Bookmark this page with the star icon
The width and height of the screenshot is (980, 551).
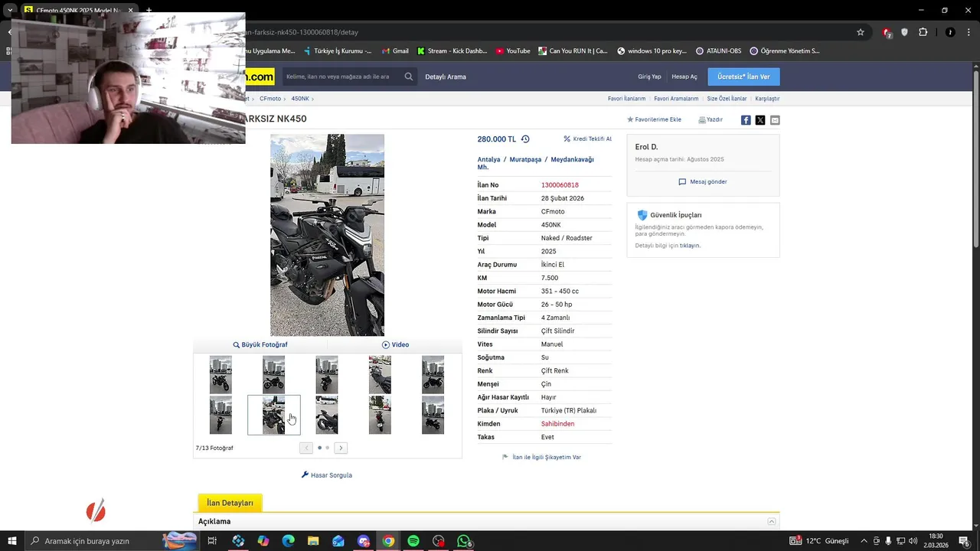coord(861,32)
